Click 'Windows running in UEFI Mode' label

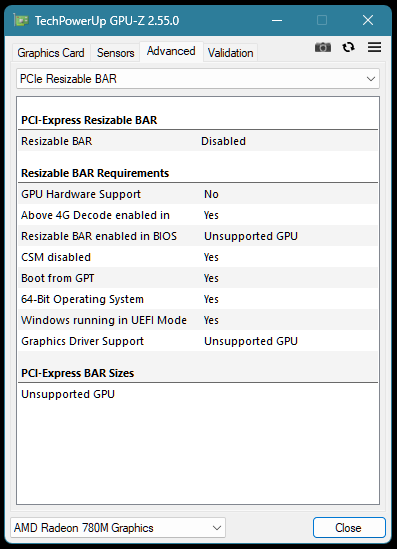104,320
